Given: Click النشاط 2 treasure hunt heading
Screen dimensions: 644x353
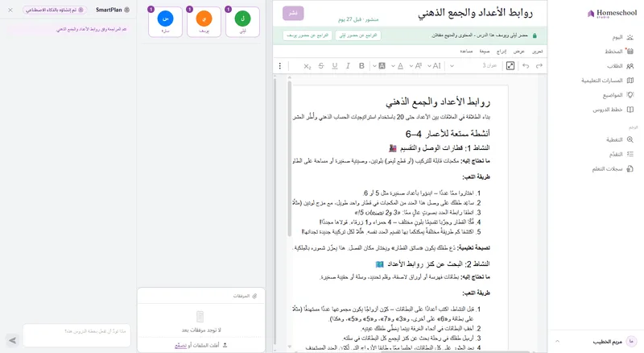Looking at the screenshot, I should tap(433, 264).
